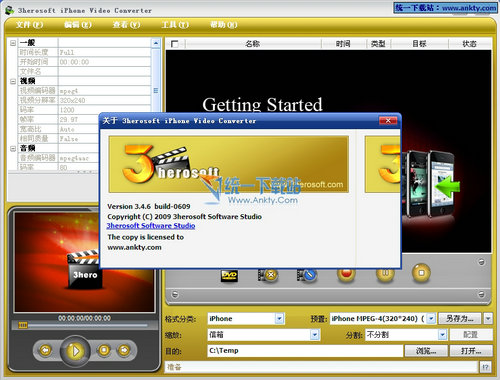Click the 类型 column header
500x380 pixels.
coord(378,44)
